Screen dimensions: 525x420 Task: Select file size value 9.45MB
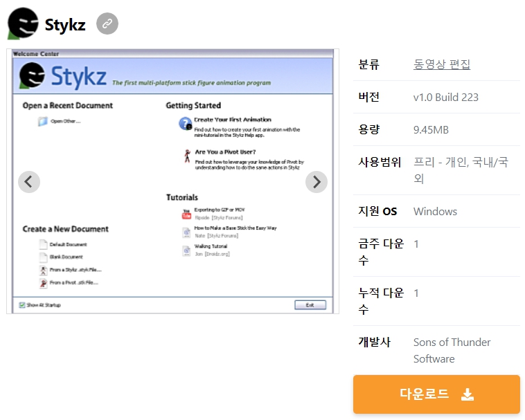(x=431, y=130)
